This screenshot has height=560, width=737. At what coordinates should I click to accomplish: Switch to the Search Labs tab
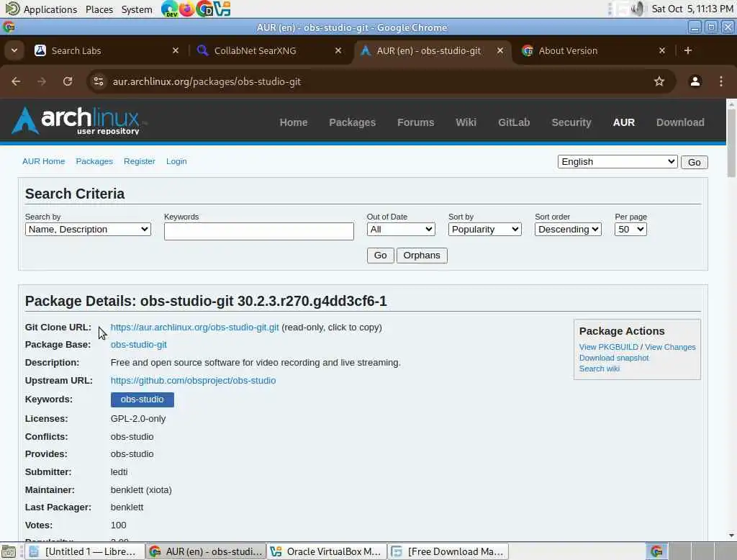101,50
